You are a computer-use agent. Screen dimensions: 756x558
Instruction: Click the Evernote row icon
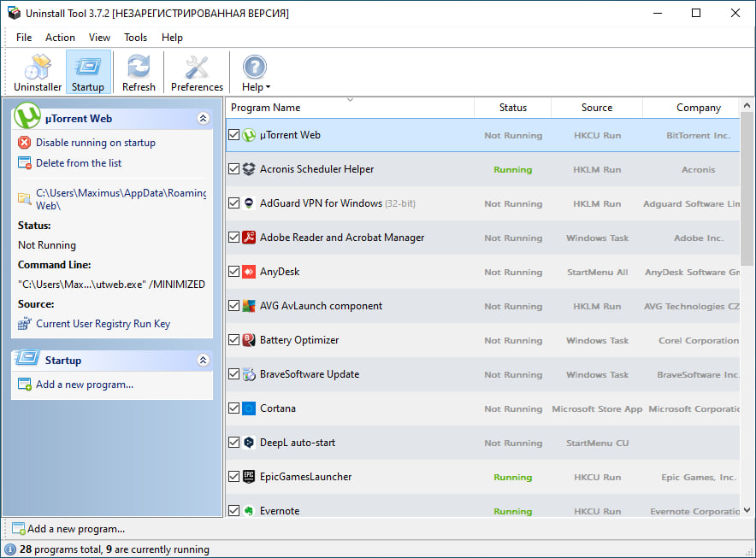pyautogui.click(x=249, y=511)
